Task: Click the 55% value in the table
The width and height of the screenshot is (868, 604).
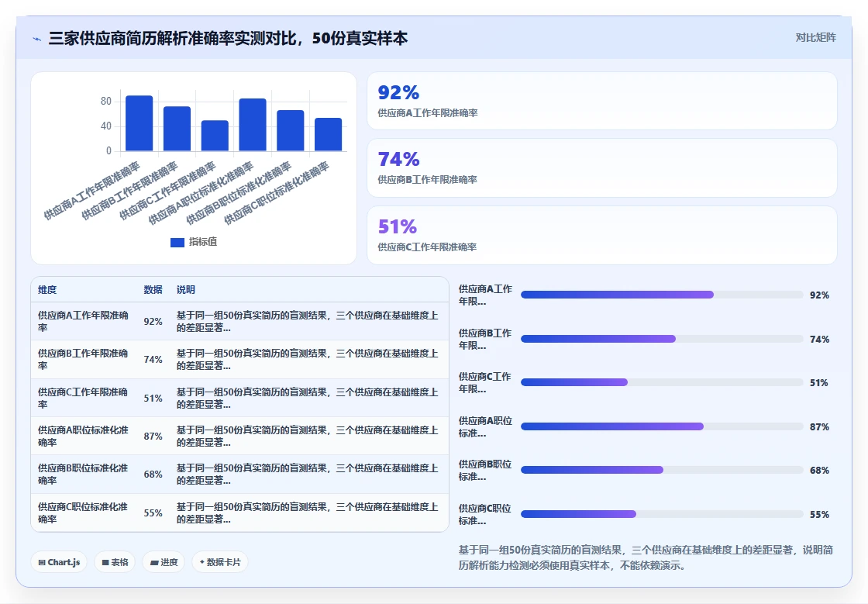Action: pyautogui.click(x=153, y=513)
